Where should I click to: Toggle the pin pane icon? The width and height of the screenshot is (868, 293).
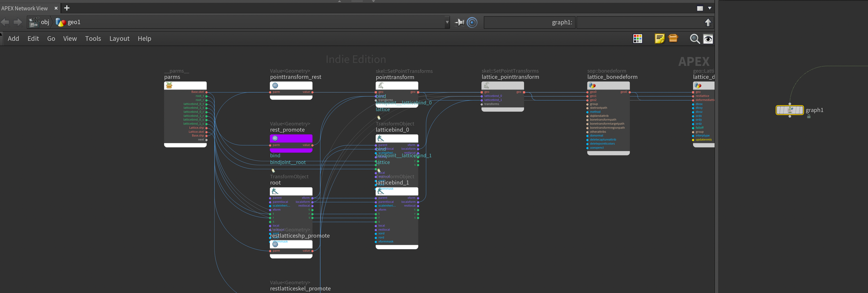[x=459, y=22]
